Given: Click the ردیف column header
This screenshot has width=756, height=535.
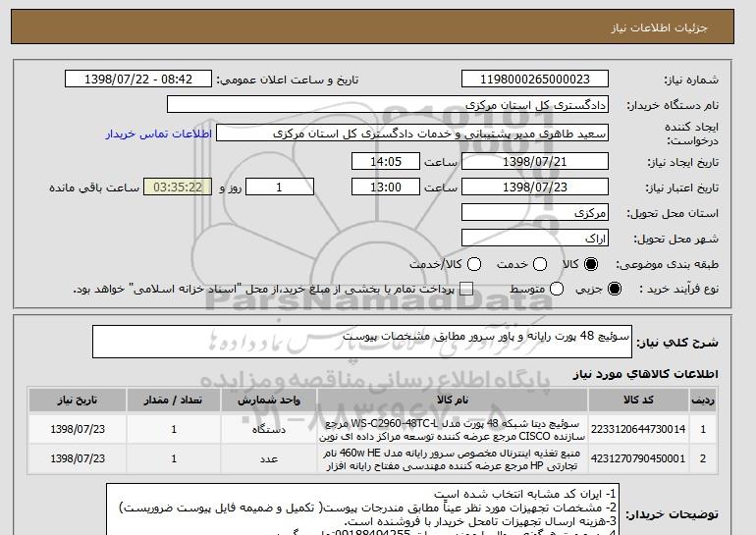Looking at the screenshot, I should pos(703,401).
